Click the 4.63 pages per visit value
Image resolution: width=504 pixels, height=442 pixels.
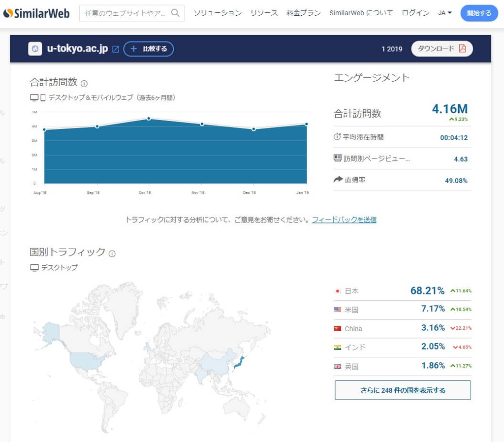461,159
